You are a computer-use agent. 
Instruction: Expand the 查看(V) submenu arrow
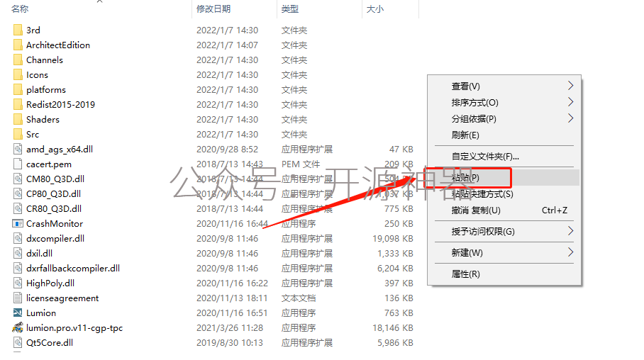click(x=570, y=86)
